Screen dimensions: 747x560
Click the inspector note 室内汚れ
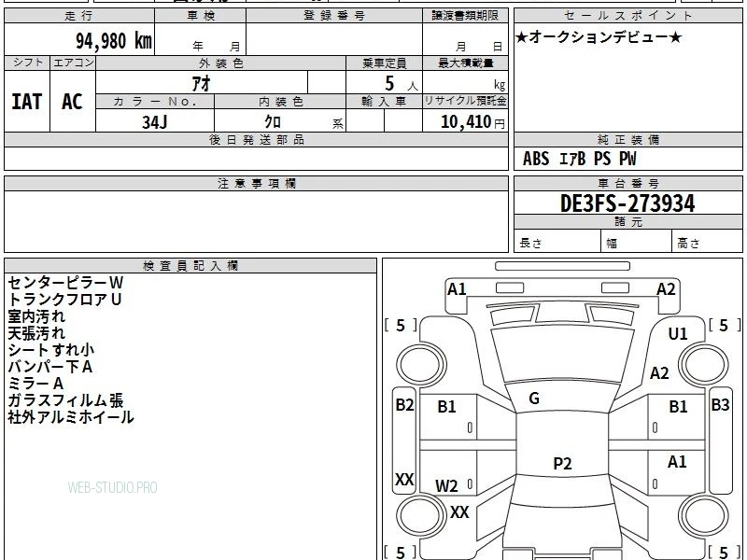coord(36,316)
